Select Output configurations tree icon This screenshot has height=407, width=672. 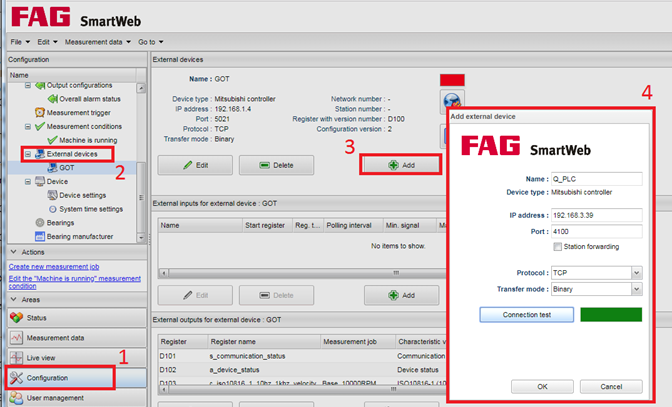(x=40, y=86)
